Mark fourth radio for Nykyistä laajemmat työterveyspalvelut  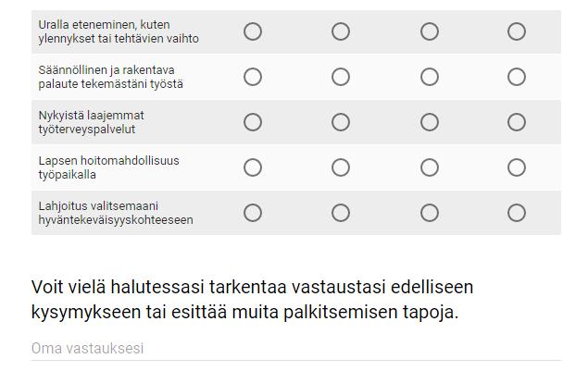click(517, 122)
